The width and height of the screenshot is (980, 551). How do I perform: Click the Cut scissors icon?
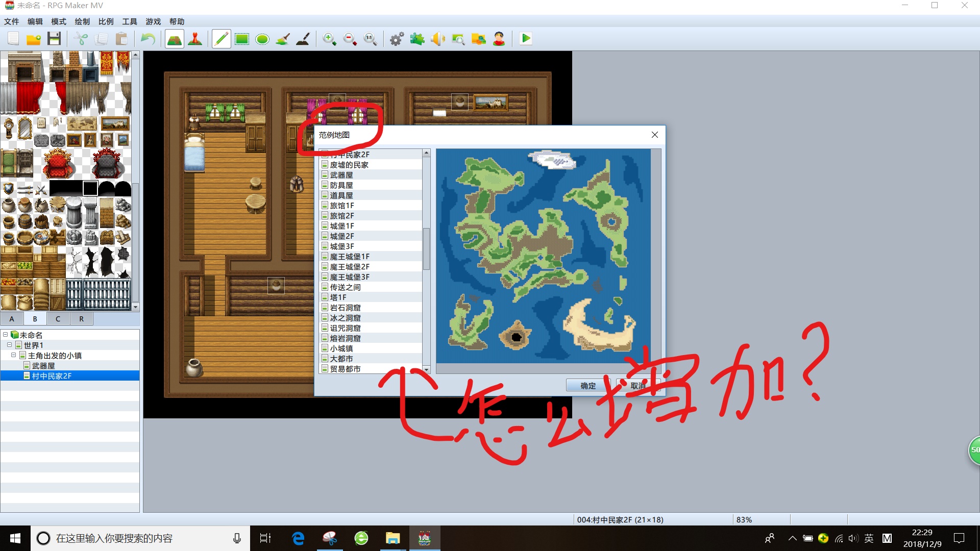[x=81, y=39]
